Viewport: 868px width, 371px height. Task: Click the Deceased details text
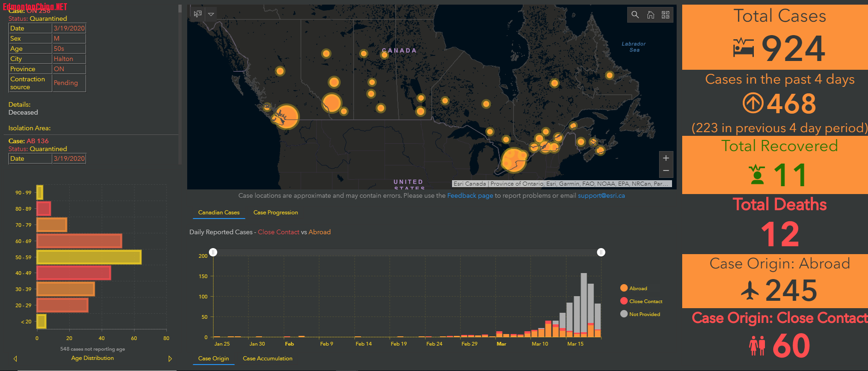[23, 112]
